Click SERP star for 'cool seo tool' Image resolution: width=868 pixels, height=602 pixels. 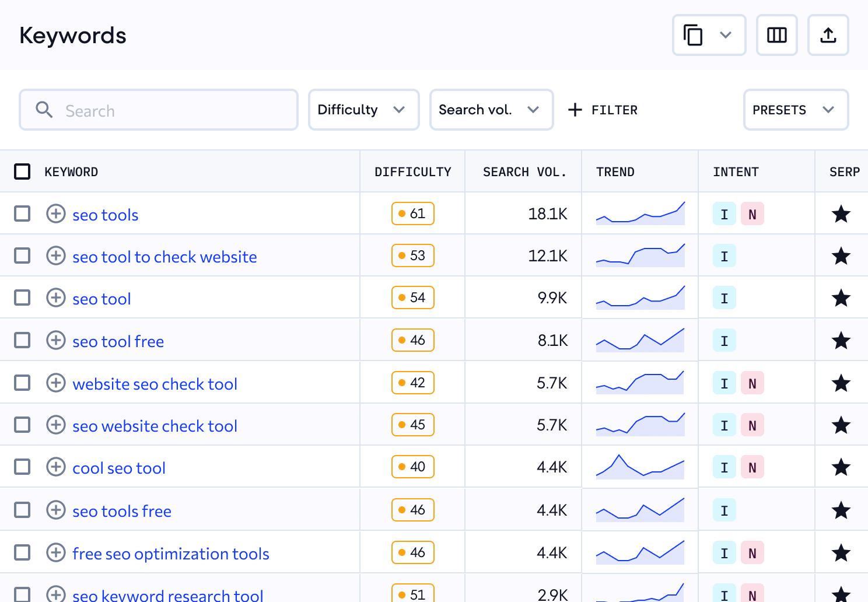pyautogui.click(x=841, y=467)
